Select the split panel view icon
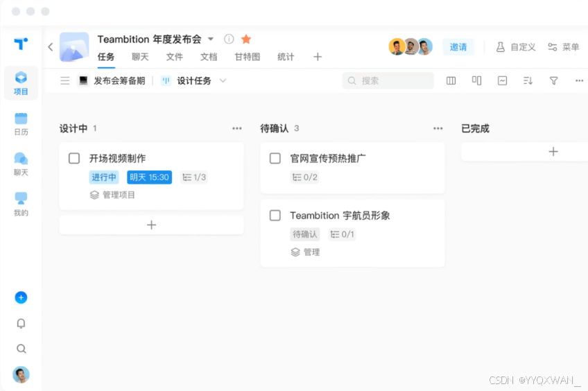The width and height of the screenshot is (588, 391). point(476,80)
